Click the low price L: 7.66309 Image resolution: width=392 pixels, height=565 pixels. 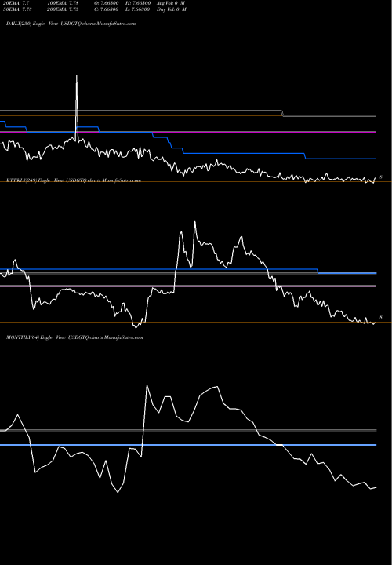pos(137,9)
